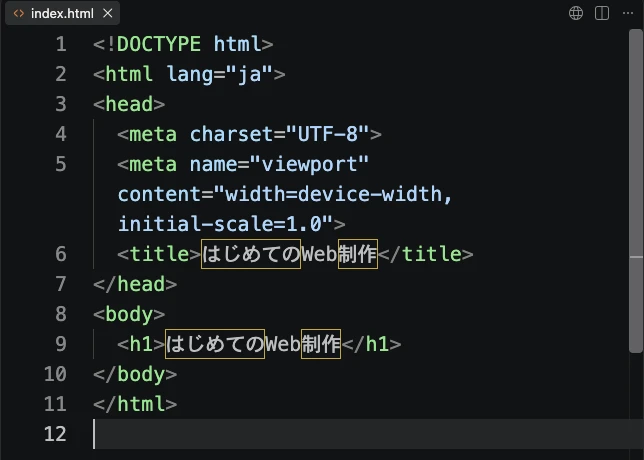Click the HTML file icon on index.html tab
The image size is (644, 460).
coord(18,14)
